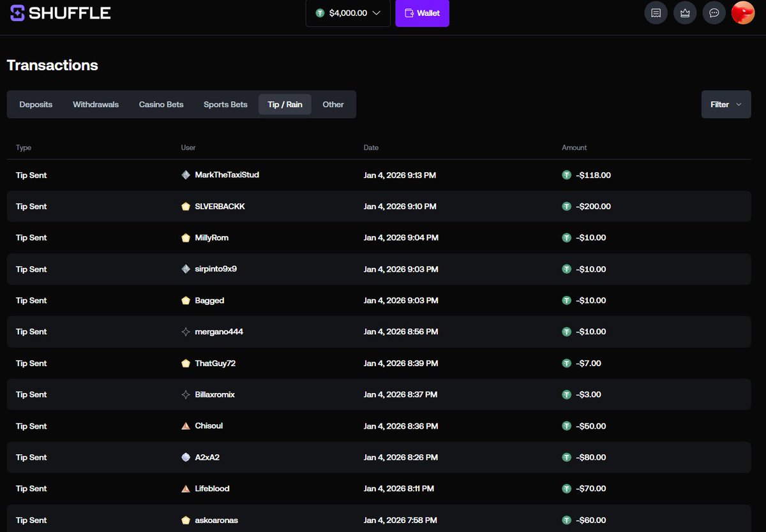This screenshot has width=766, height=532.
Task: Open the crown rewards icon
Action: click(685, 12)
